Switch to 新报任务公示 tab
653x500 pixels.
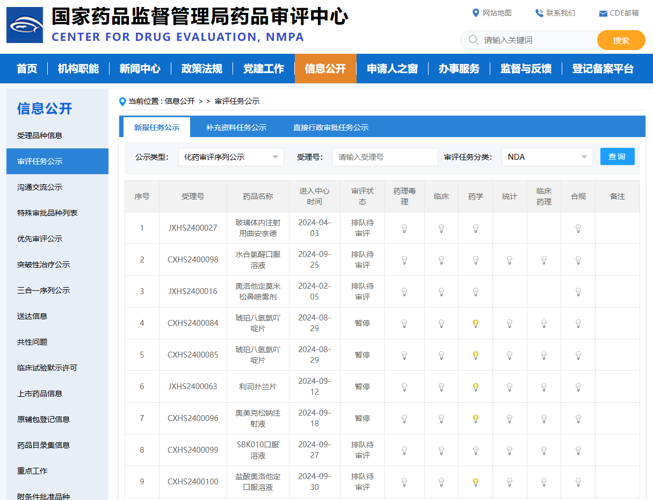[x=157, y=127]
